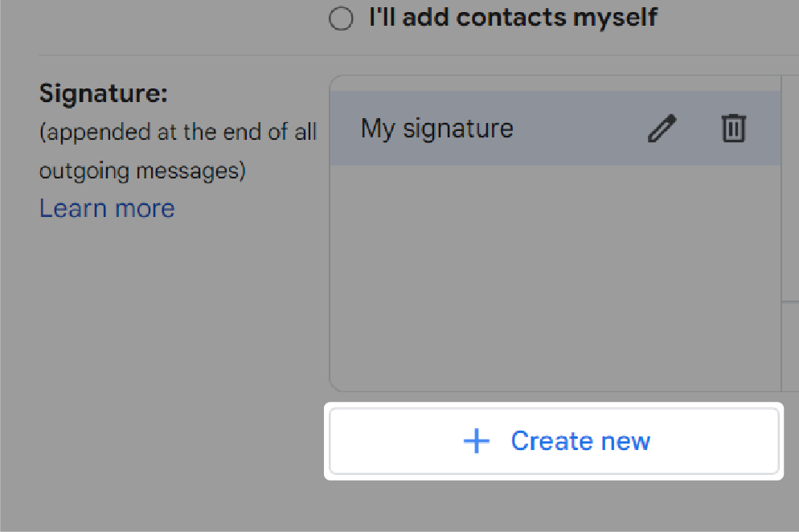The width and height of the screenshot is (799, 532).
Task: Delete My signature with the trash icon
Action: (x=733, y=128)
